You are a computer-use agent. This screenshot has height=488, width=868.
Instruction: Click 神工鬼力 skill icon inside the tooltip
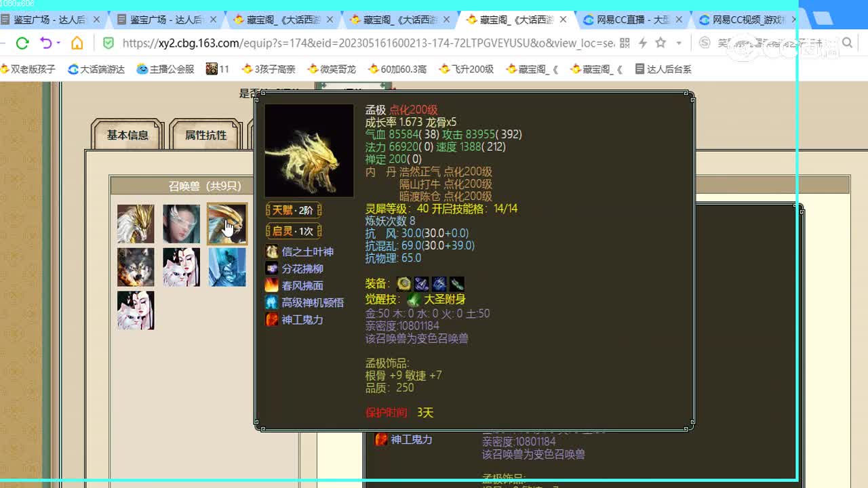pyautogui.click(x=271, y=319)
